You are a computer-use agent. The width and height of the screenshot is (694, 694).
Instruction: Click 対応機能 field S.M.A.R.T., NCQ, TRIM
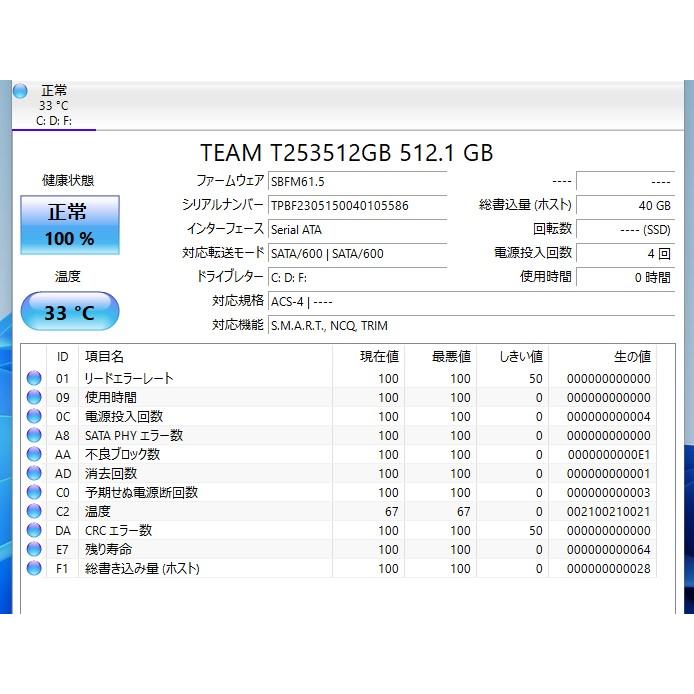coord(471,326)
